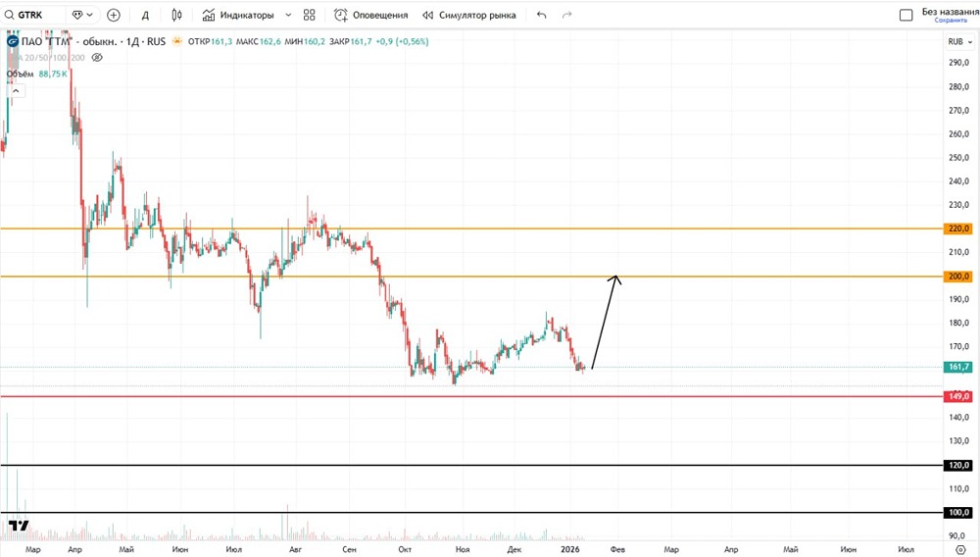Image resolution: width=980 pixels, height=557 pixels.
Task: Select the black 100,0 price line label
Action: [x=958, y=513]
